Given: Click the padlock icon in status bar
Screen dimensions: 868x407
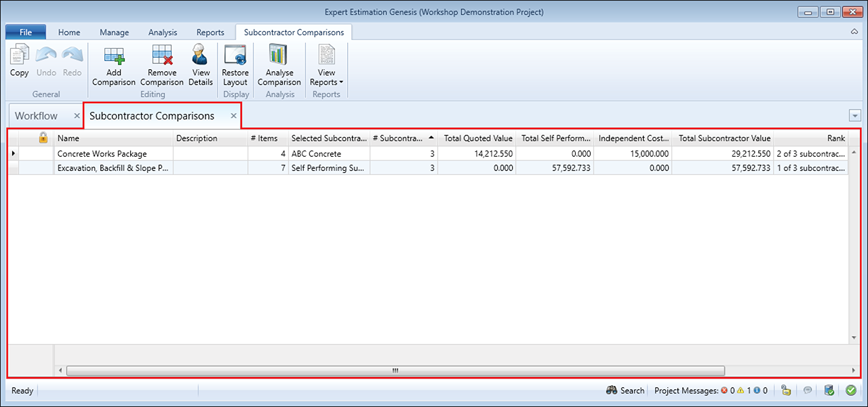Looking at the screenshot, I should [x=786, y=390].
